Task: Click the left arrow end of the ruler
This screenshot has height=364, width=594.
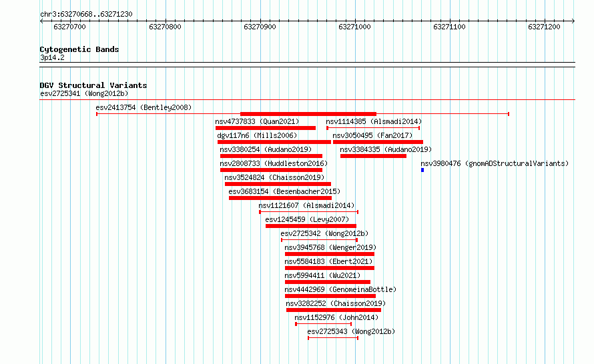Action: tap(41, 21)
